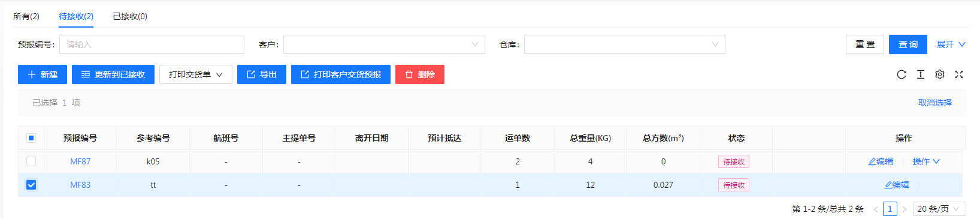Click the 预报编号 column header
The image size is (980, 219).
(80, 138)
